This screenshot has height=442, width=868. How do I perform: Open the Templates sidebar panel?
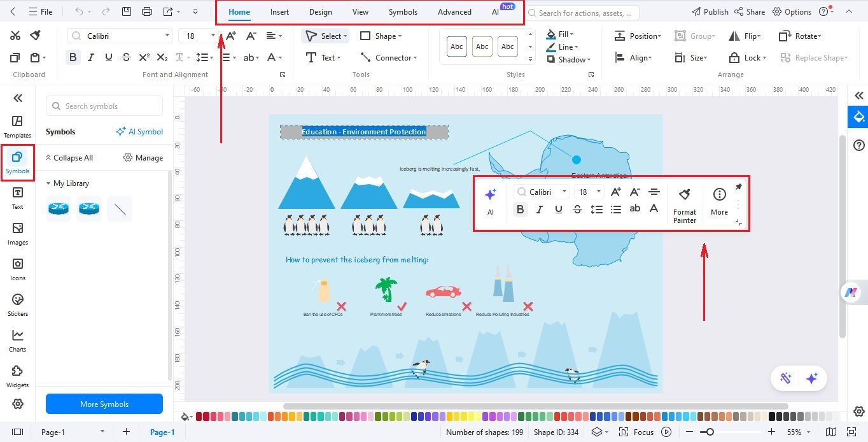pyautogui.click(x=17, y=126)
